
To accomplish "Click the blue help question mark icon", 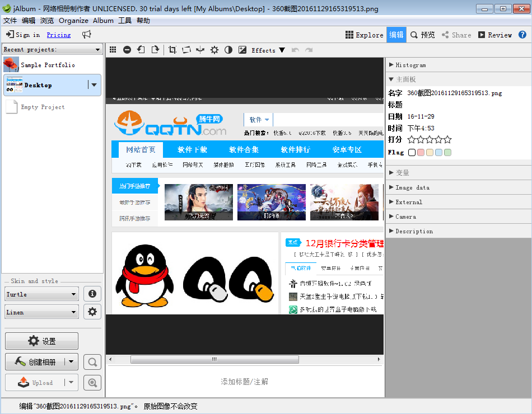I will click(x=522, y=35).
